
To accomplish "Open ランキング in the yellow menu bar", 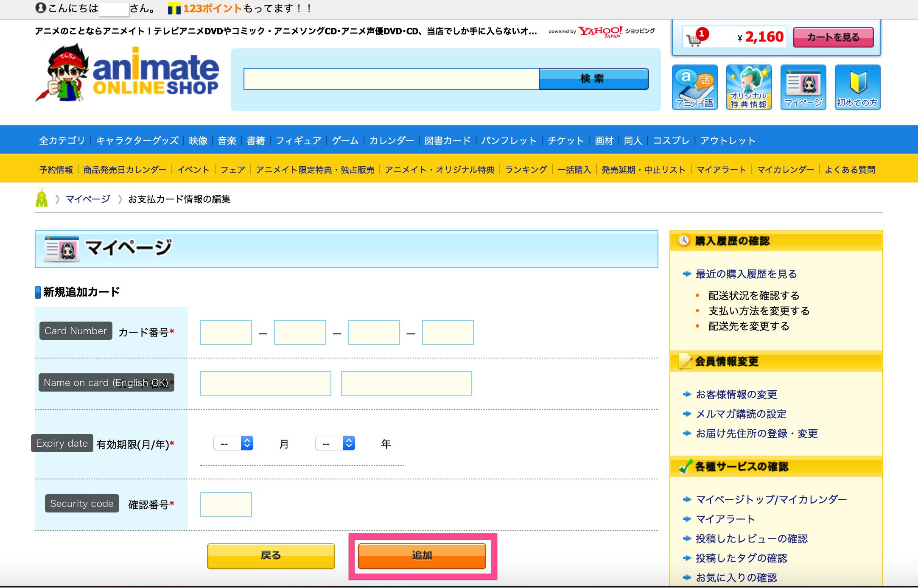I will tap(526, 170).
